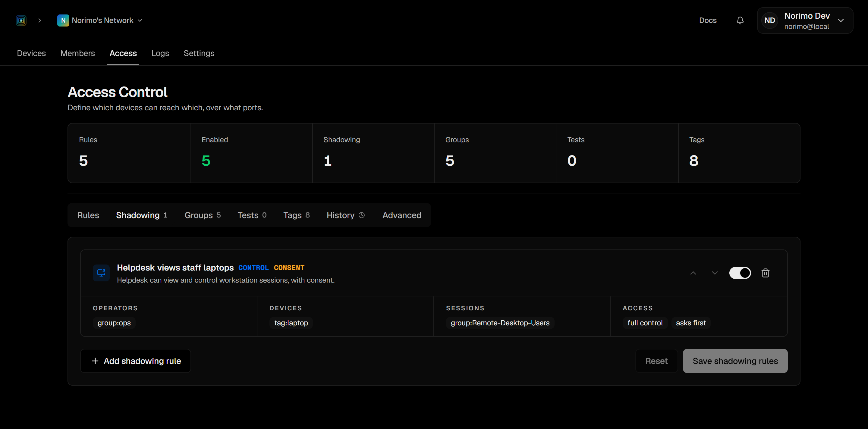Click the group:Remote-Desktop-Users session chip
Image resolution: width=868 pixels, height=429 pixels.
pyautogui.click(x=500, y=323)
